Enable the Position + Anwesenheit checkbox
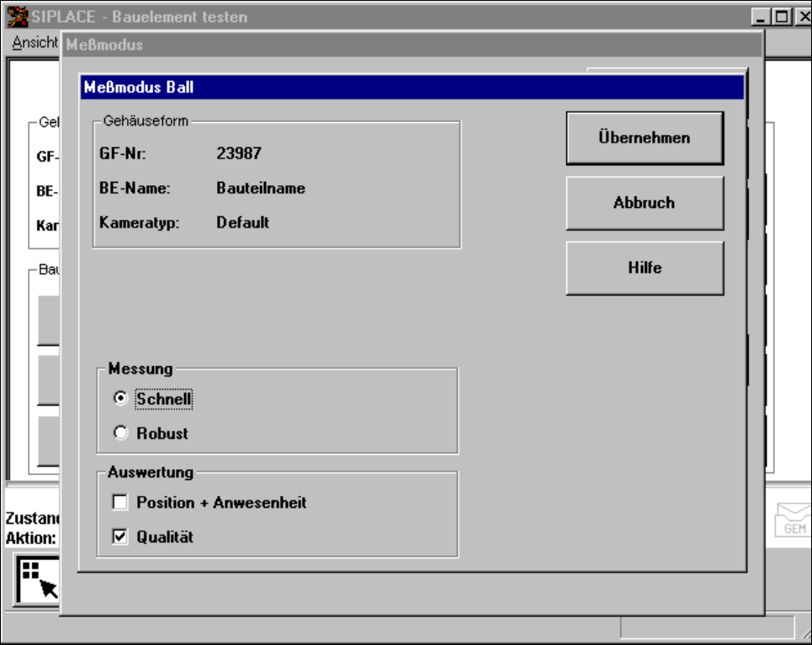812x645 pixels. 120,502
